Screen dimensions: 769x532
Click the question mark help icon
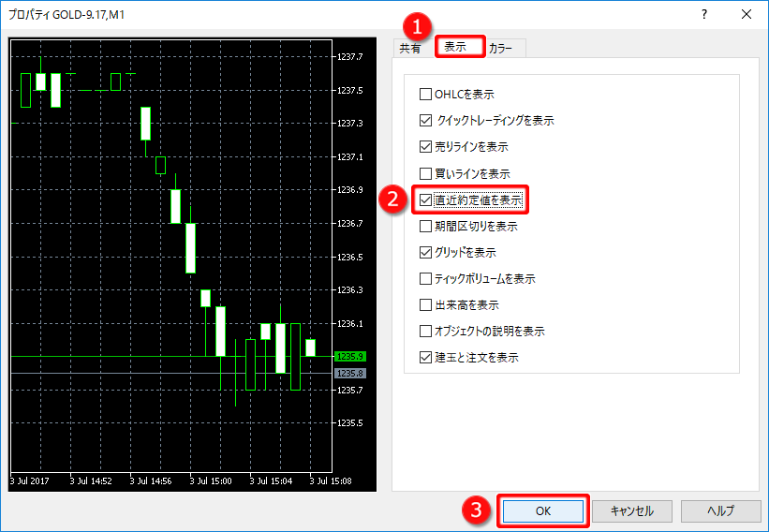pos(703,14)
